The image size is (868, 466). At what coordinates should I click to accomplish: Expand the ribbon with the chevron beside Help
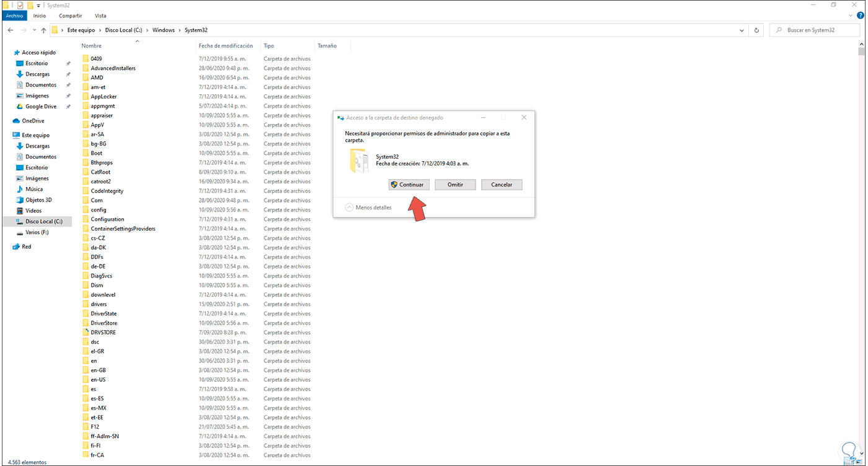click(x=852, y=15)
